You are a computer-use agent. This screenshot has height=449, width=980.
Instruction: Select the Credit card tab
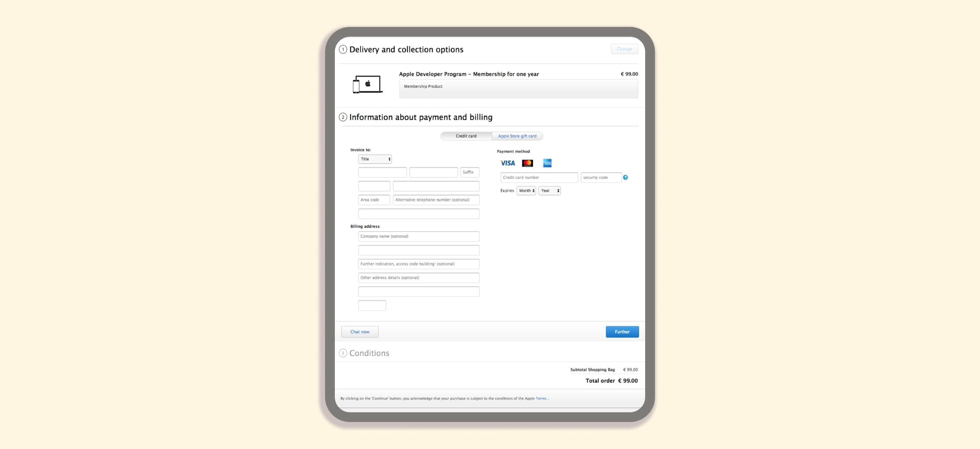tap(466, 136)
